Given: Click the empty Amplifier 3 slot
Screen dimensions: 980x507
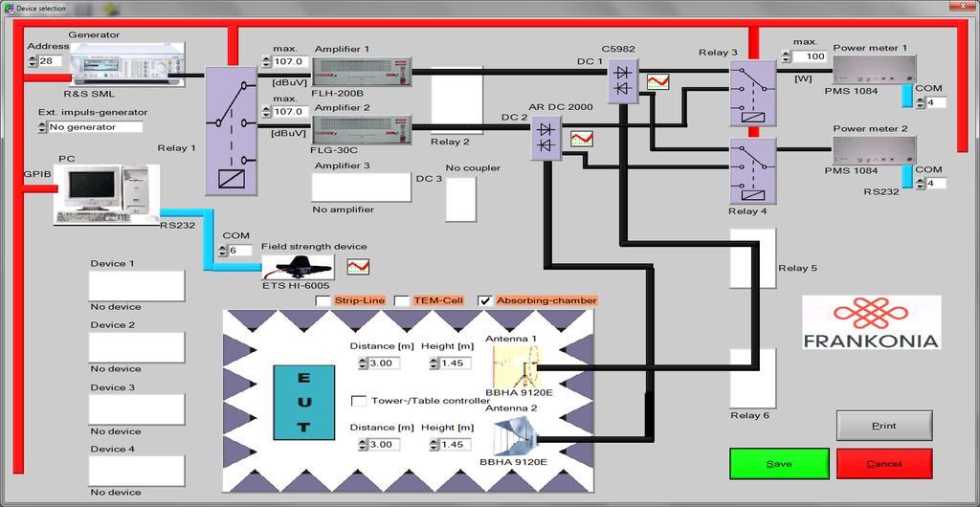Looking at the screenshot, I should (361, 187).
